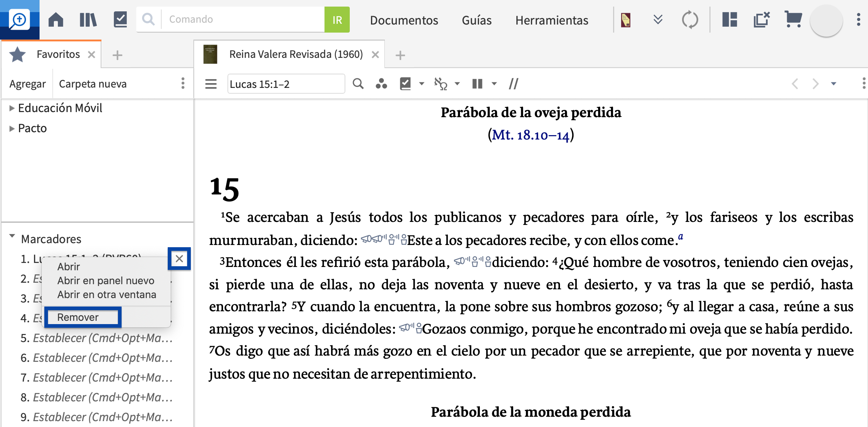The width and height of the screenshot is (868, 427).
Task: Open the visual filters three-dots icon
Action: pos(381,84)
